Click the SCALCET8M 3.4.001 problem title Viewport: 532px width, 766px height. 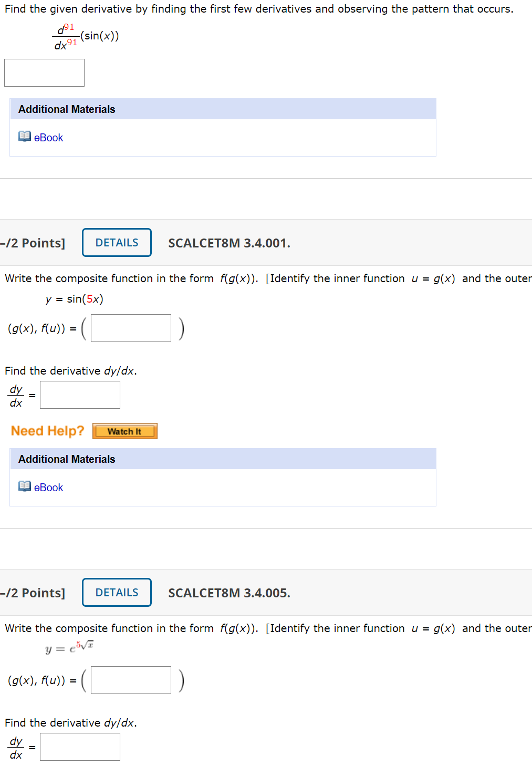coord(230,242)
